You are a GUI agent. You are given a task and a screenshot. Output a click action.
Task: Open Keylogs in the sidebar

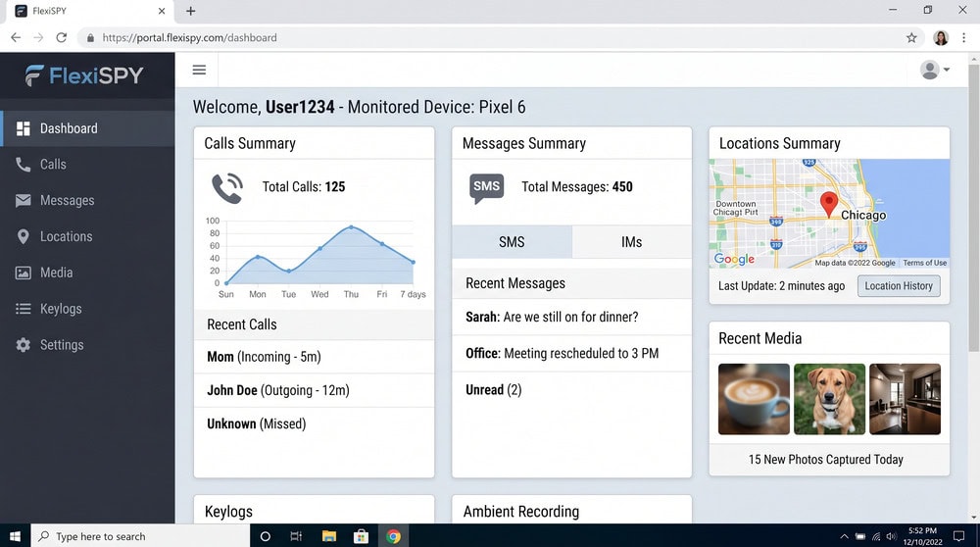tap(87, 309)
